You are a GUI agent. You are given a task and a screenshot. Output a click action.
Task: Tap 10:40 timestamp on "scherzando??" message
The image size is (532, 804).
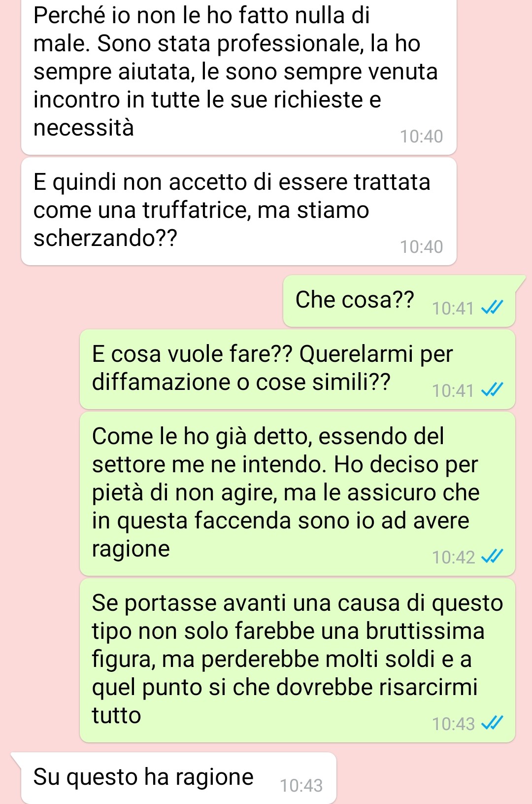(422, 247)
